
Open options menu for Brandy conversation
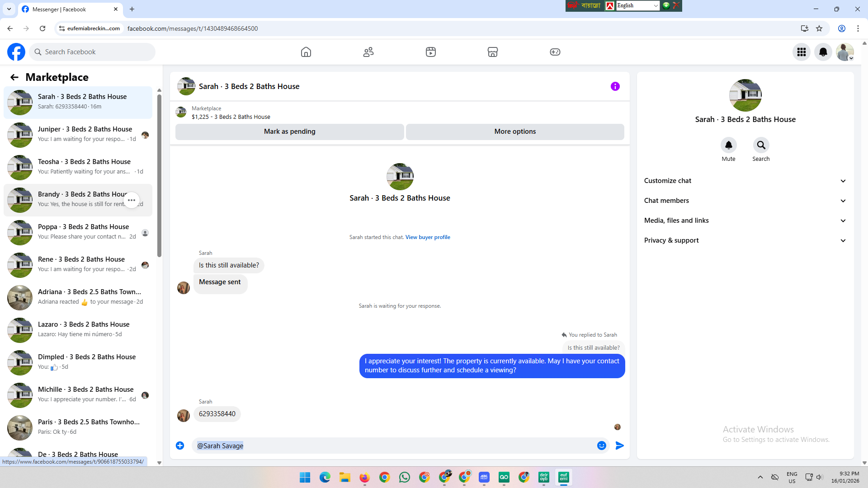click(132, 200)
